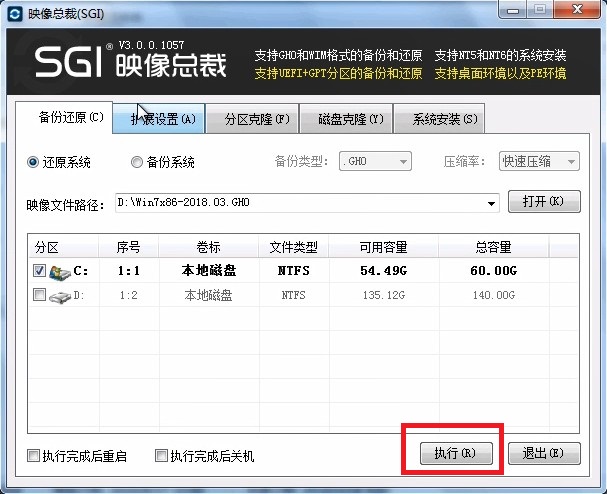Click the D: drive disk icon
The image size is (607, 494).
[x=61, y=296]
